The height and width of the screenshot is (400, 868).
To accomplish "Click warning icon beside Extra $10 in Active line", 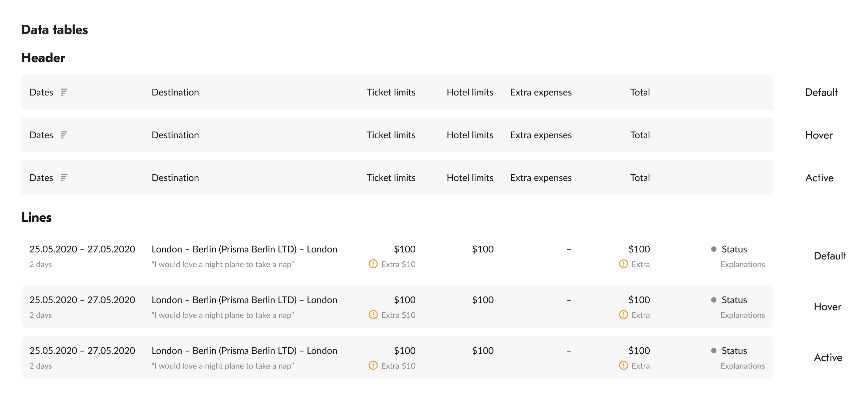I will [373, 365].
